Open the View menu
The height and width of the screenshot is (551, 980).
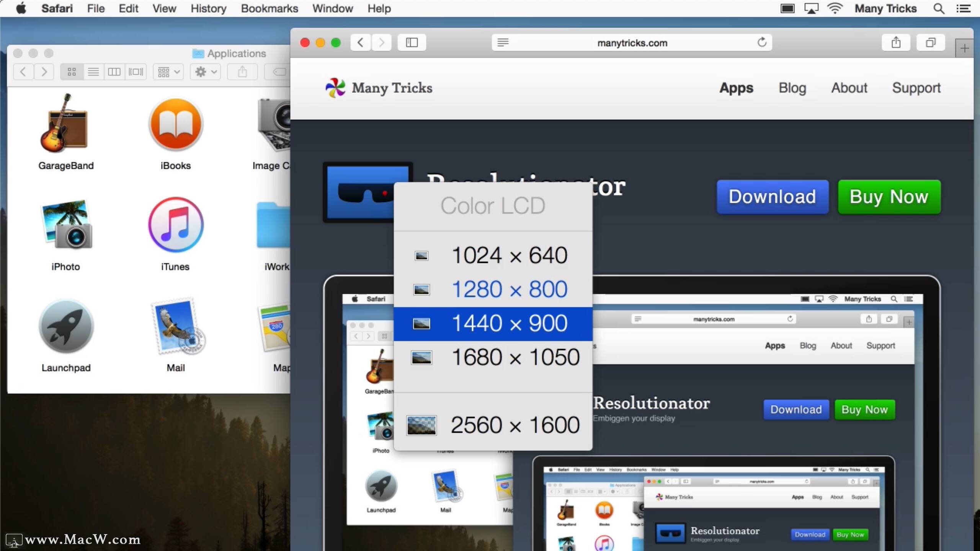[164, 8]
